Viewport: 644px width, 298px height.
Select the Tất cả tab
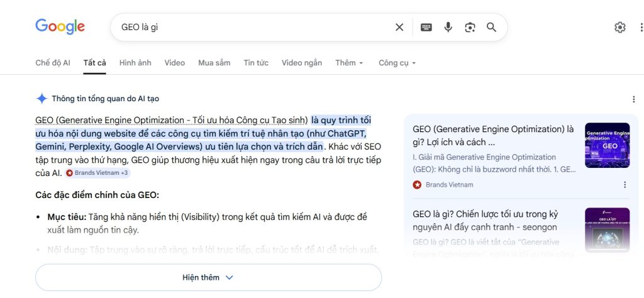94,63
